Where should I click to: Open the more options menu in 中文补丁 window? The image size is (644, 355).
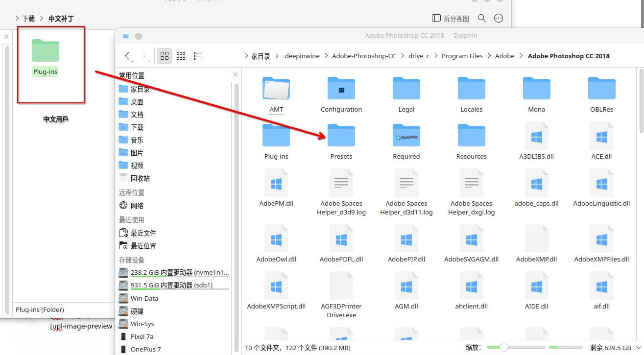pos(499,18)
